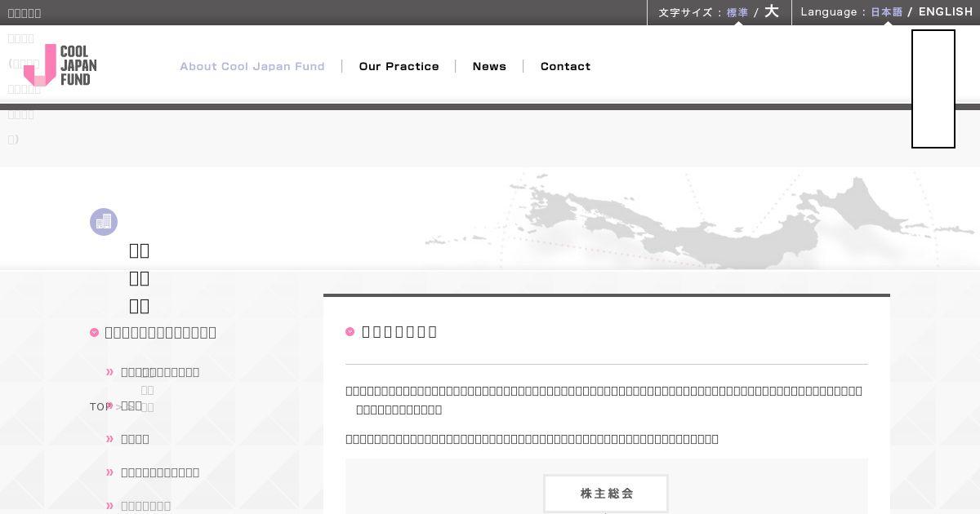
Task: Open the About Cool Japan Fund menu
Action: 252,66
